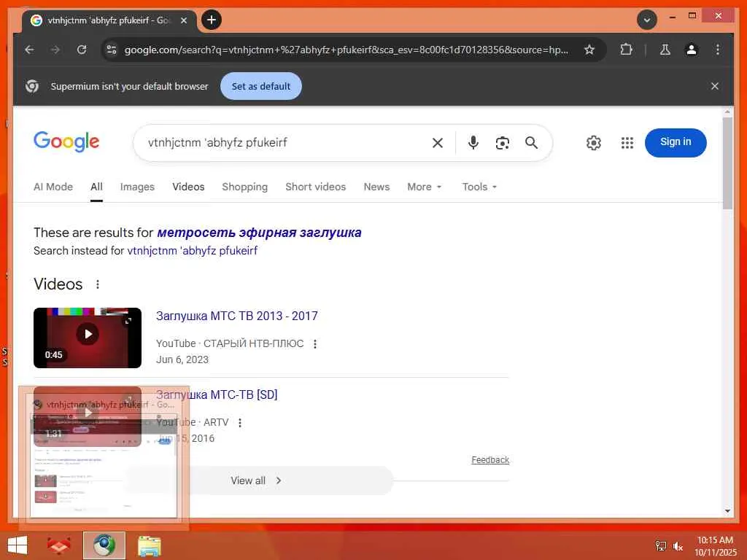
Task: Open the taskbar clock and date
Action: (x=715, y=546)
